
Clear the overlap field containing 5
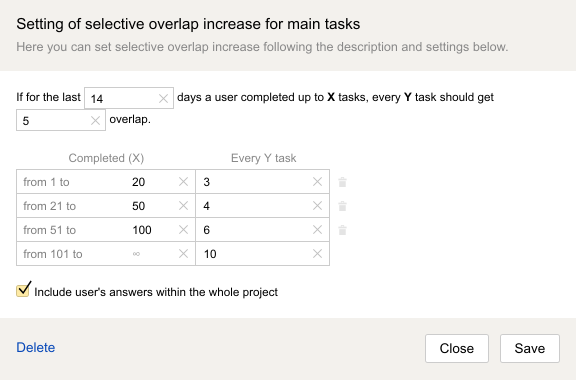click(96, 121)
